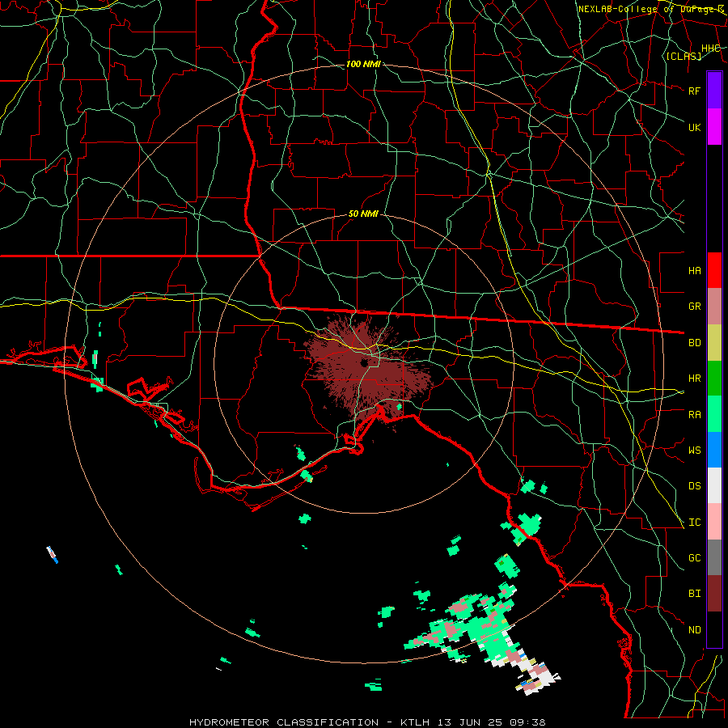Click the DS legend label
The width and height of the screenshot is (728, 728).
click(x=694, y=486)
